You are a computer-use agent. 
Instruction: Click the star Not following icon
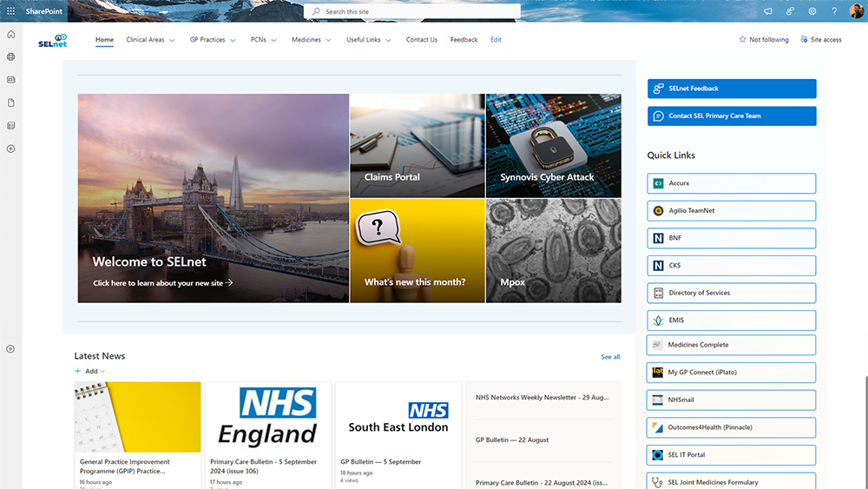click(742, 39)
